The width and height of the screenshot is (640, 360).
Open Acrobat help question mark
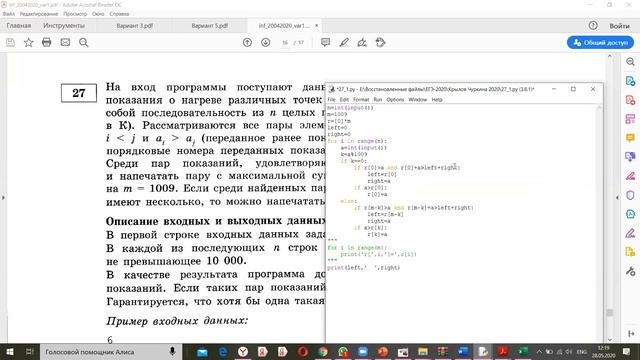click(x=593, y=25)
